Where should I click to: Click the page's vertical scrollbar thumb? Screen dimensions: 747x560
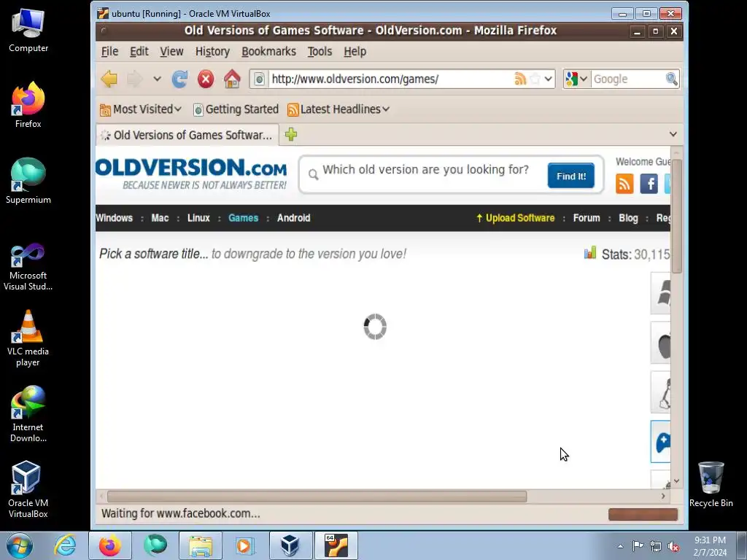point(676,216)
